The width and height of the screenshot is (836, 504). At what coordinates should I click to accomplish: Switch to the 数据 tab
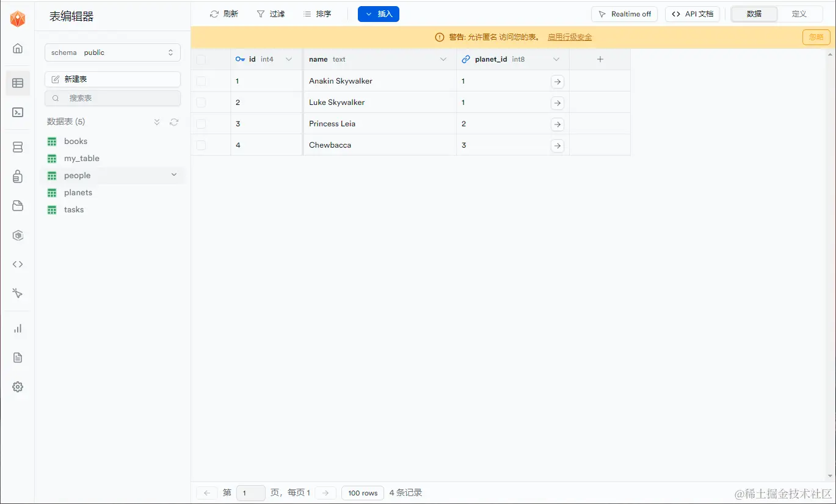click(754, 14)
